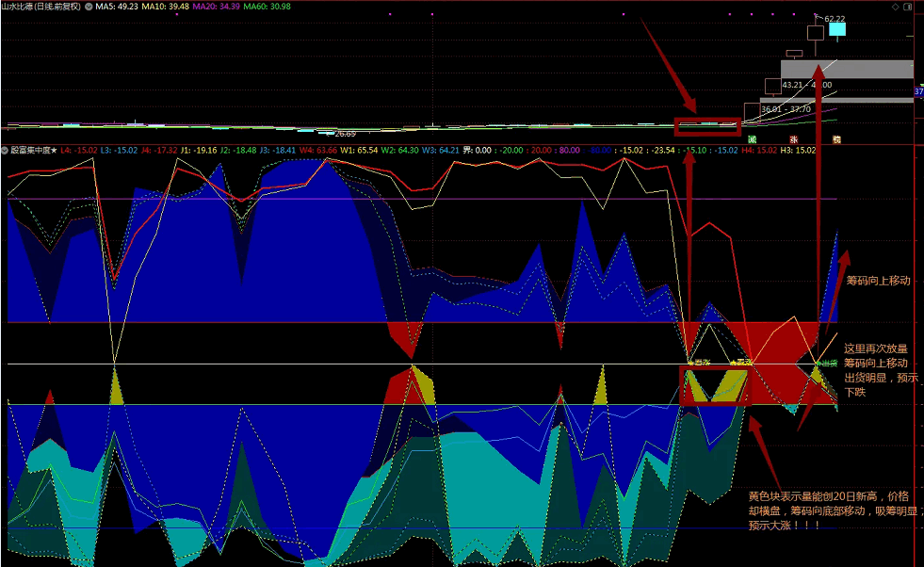Click the green 减 marker icon

click(752, 139)
